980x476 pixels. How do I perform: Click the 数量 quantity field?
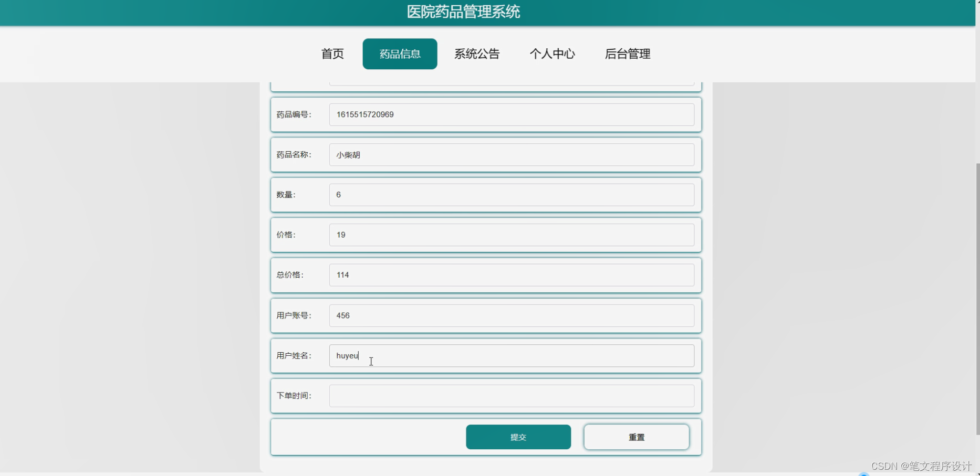[511, 194]
